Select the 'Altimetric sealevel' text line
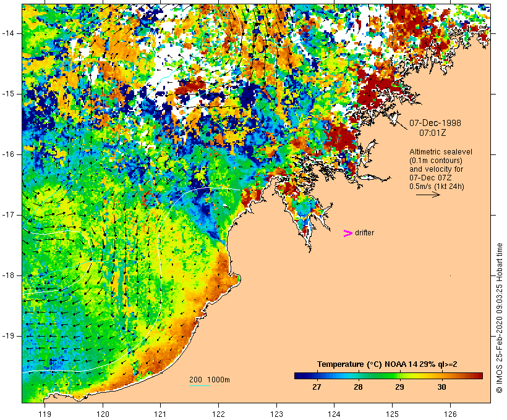 pyautogui.click(x=441, y=152)
